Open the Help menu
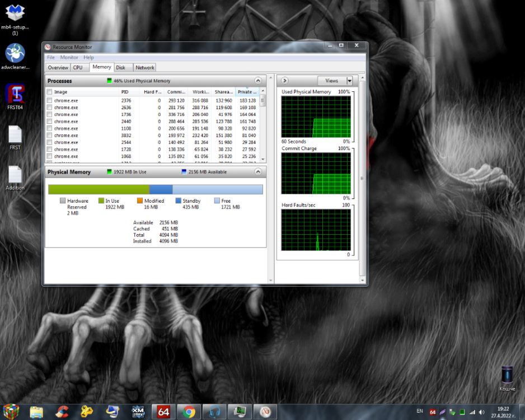525x420 pixels. (x=89, y=57)
